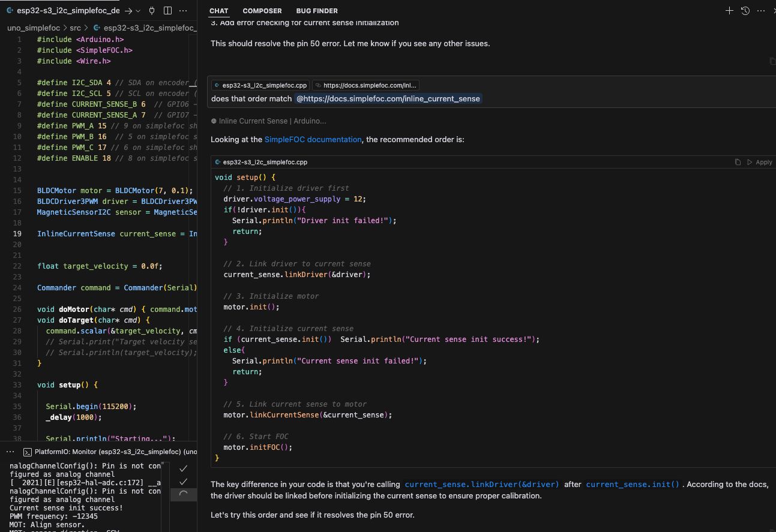The image size is (776, 532).
Task: Copy the setup code block
Action: 738,162
